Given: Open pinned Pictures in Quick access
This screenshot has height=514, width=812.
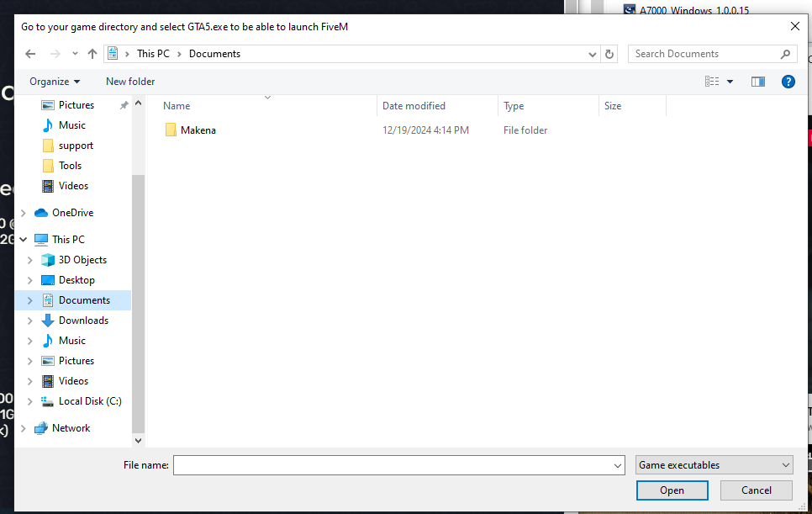Looking at the screenshot, I should coord(76,105).
